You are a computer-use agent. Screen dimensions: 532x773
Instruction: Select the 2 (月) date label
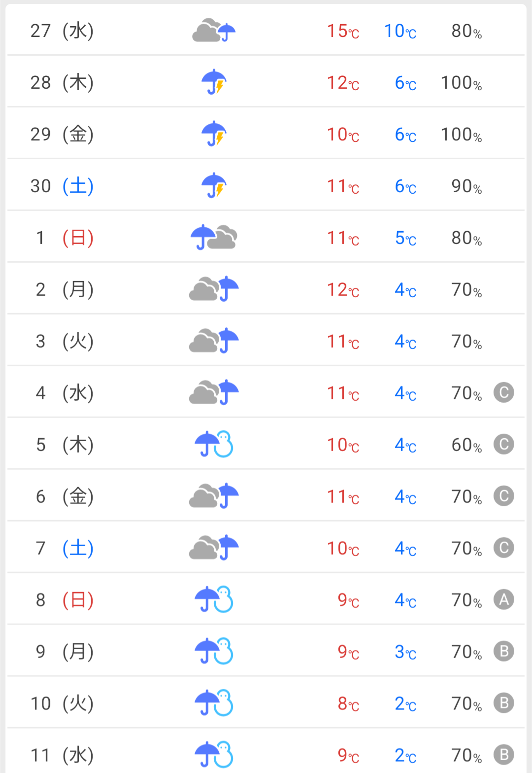65,289
